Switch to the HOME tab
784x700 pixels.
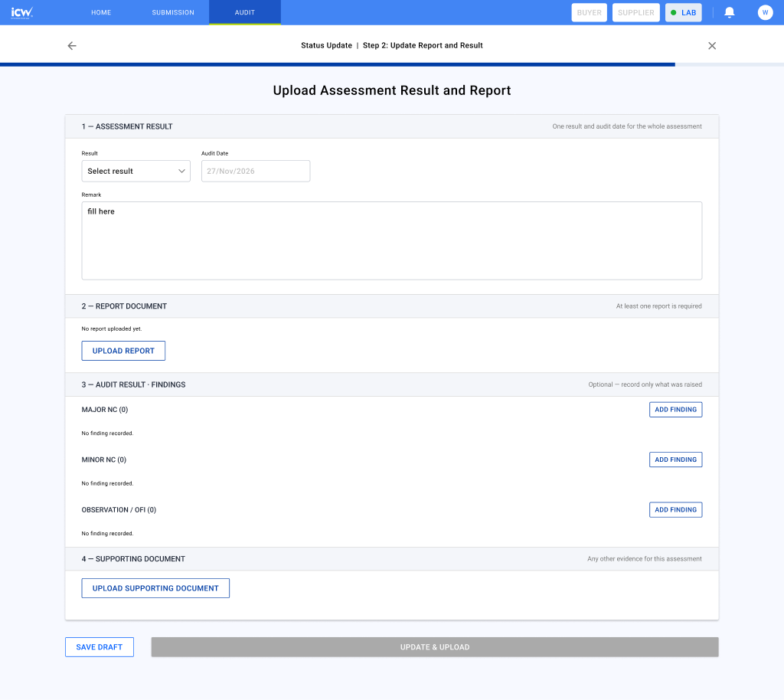point(101,12)
